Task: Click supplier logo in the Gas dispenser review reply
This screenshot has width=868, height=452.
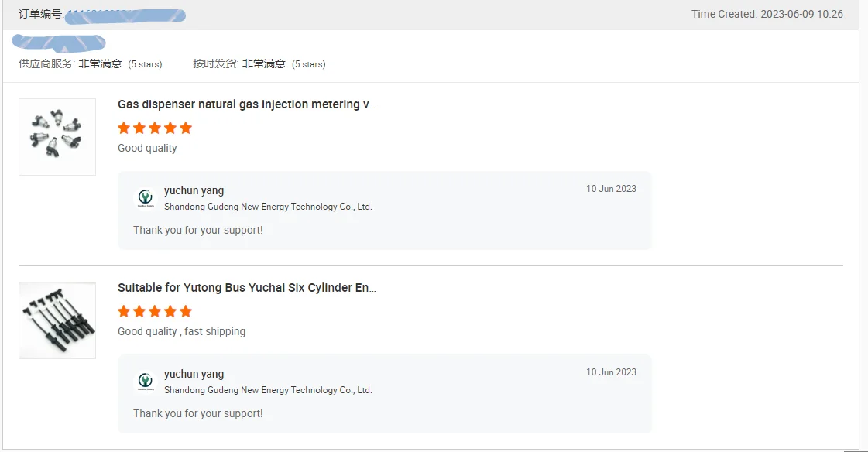Action: (x=146, y=198)
